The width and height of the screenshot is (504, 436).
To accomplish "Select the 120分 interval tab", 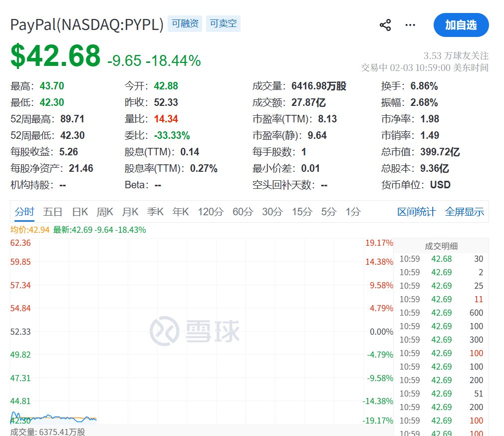I will 211,212.
